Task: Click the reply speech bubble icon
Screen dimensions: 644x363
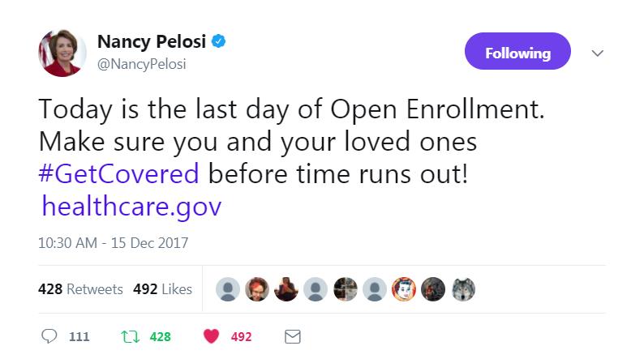Action: point(49,336)
